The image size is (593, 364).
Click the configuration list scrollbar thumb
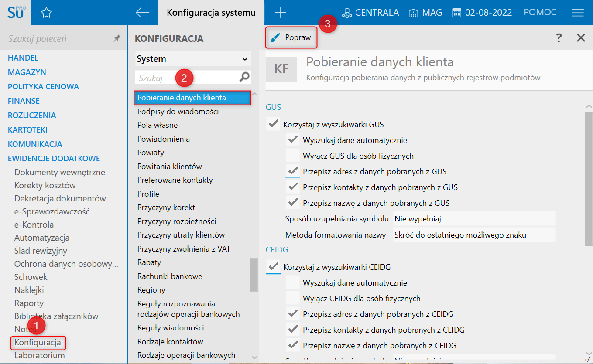(254, 275)
